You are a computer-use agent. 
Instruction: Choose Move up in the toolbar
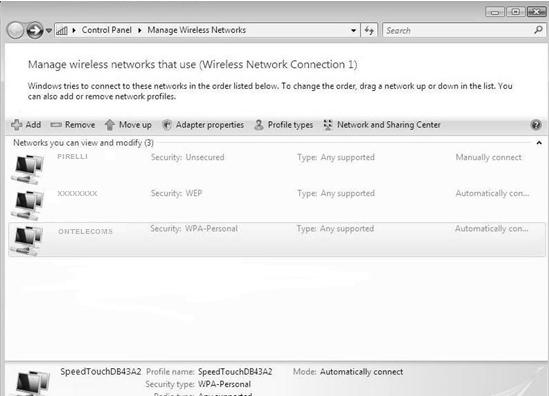[x=135, y=125]
